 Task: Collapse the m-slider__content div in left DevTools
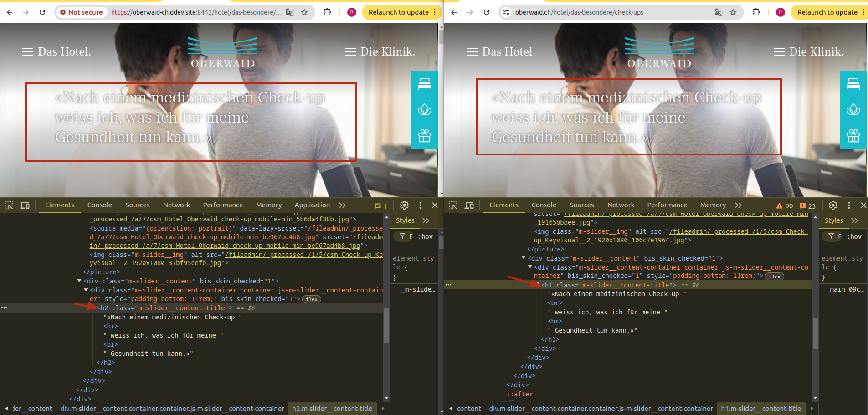pos(79,281)
